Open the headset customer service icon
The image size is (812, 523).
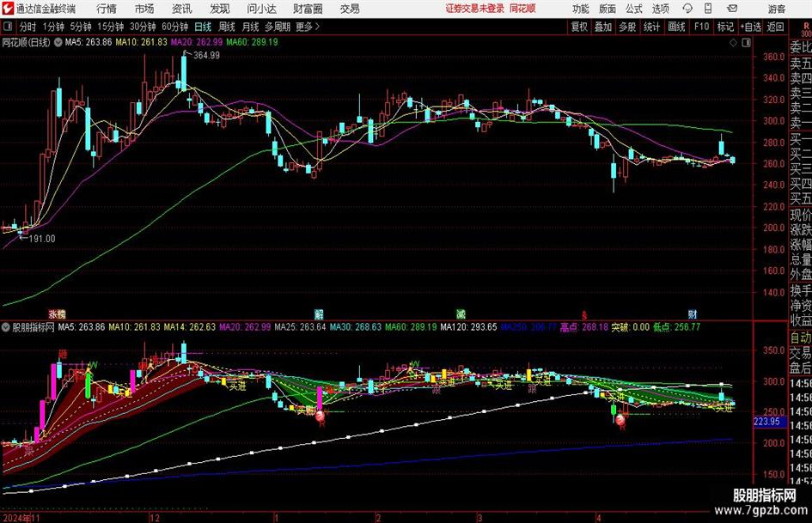point(687,9)
